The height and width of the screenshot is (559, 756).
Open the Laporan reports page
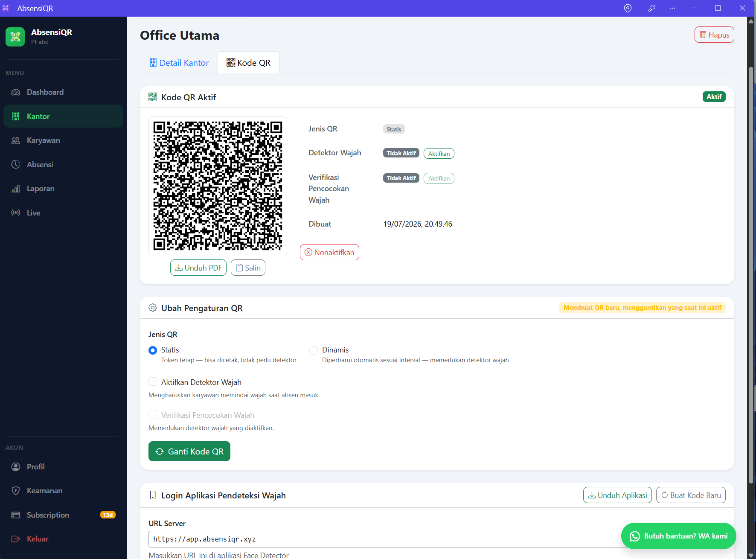click(x=63, y=189)
